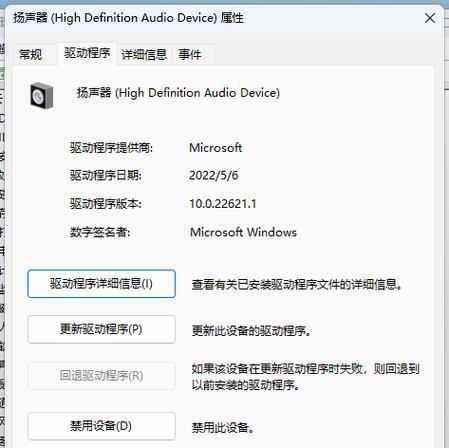
Task: Click the dialog title bar text
Action: [128, 18]
